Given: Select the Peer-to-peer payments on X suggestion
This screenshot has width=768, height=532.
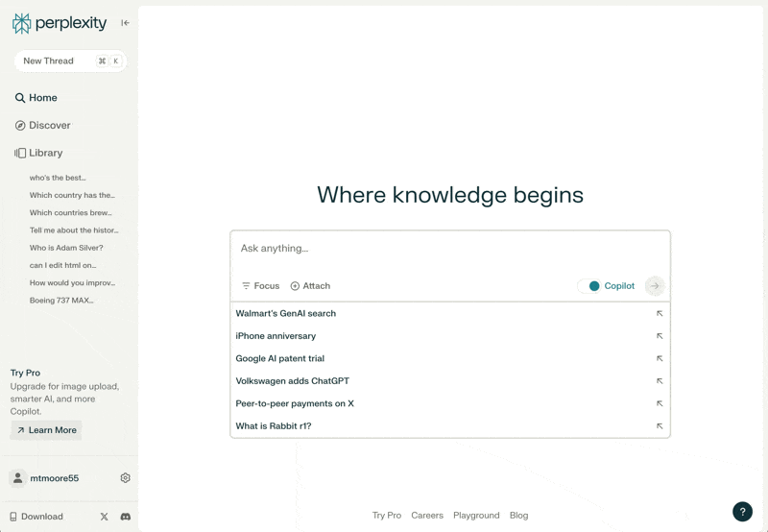Looking at the screenshot, I should tap(449, 403).
